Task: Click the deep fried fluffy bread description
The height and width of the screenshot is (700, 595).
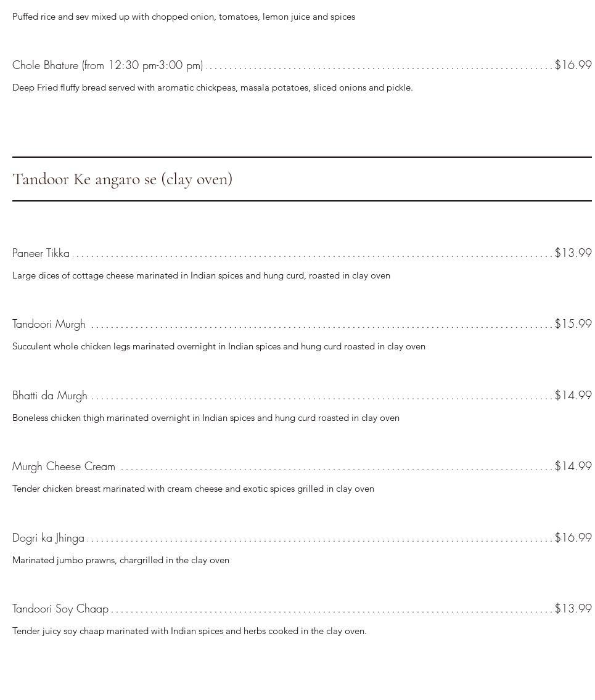Action: pyautogui.click(x=212, y=88)
